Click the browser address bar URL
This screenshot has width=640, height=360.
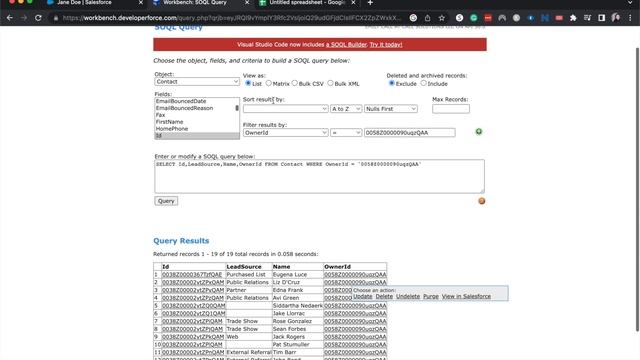232,18
